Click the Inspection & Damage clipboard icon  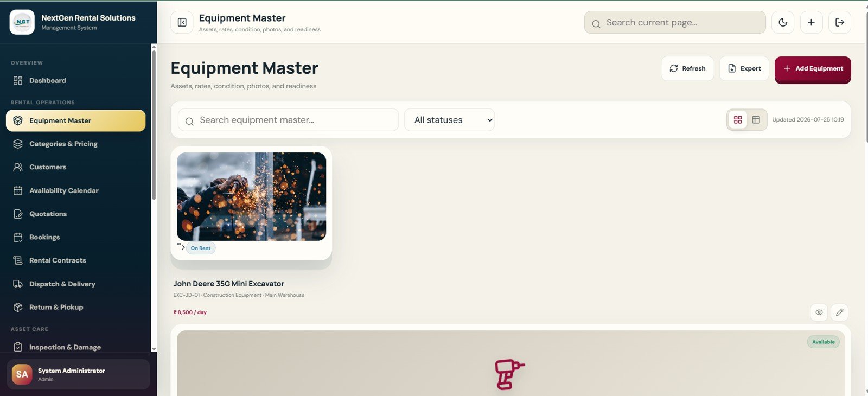[18, 347]
